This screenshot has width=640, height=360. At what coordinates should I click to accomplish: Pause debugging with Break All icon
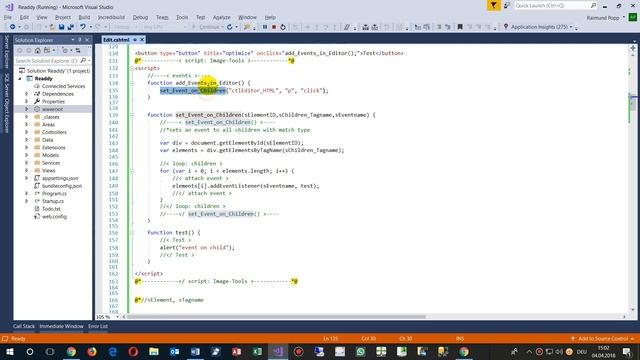[x=264, y=27]
